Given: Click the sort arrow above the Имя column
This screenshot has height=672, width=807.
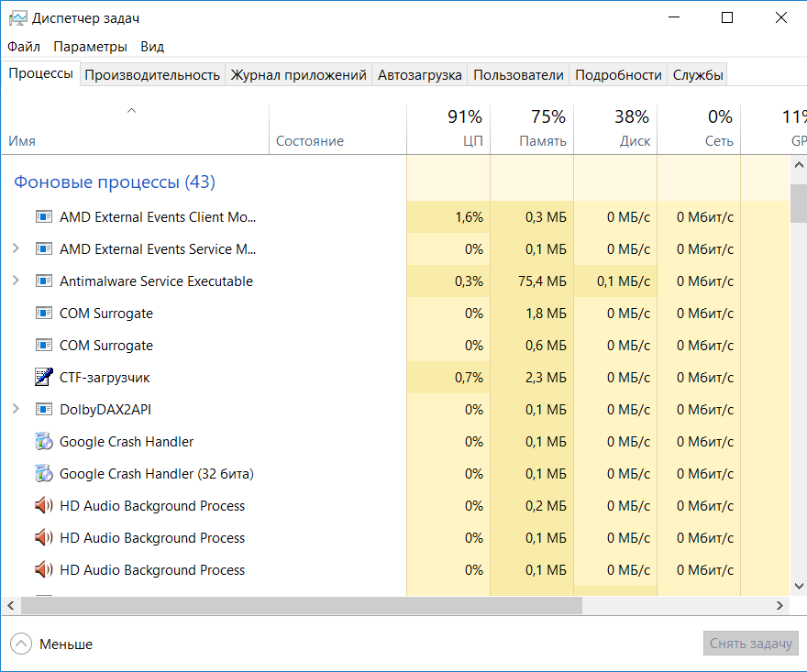Looking at the screenshot, I should [132, 110].
